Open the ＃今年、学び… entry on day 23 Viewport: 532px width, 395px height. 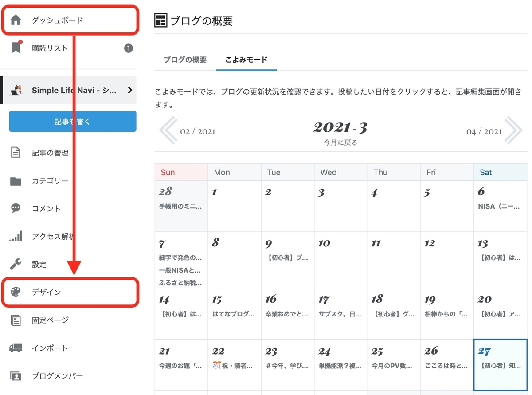pos(286,366)
